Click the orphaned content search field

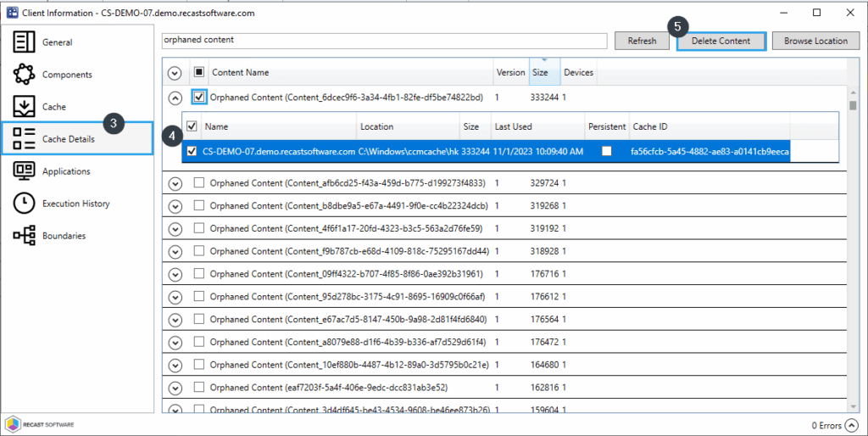coord(384,41)
